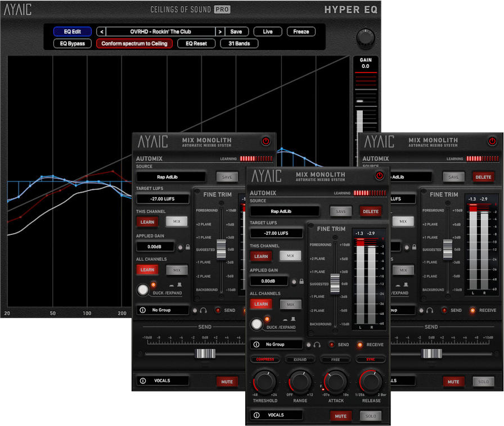Toggle the RECEIVE indicator on
Image resolution: width=504 pixels, height=426 pixels.
pos(360,345)
